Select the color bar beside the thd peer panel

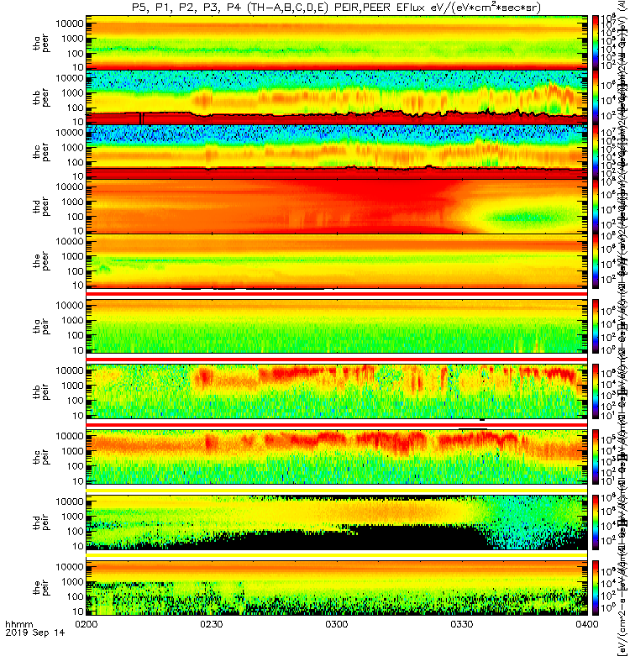596,206
